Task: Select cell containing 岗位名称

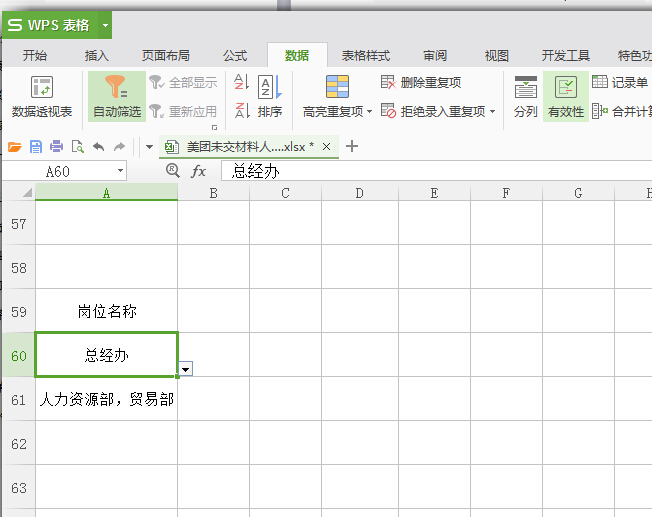Action: [106, 311]
